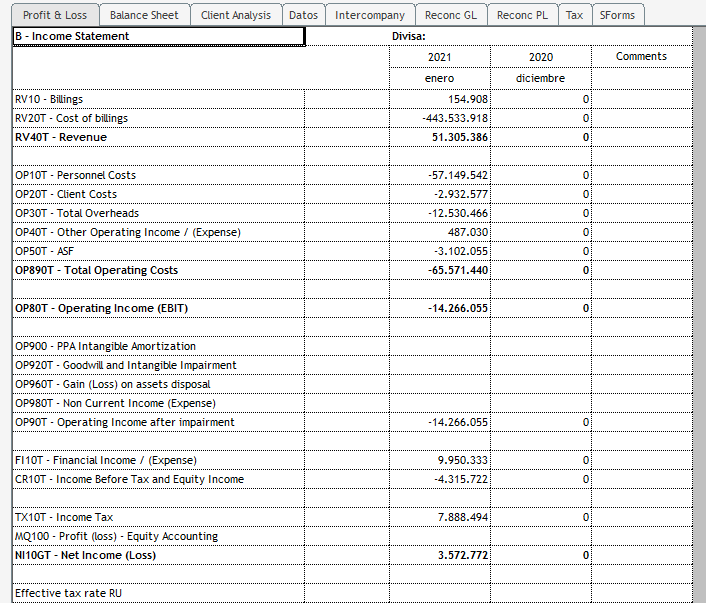The width and height of the screenshot is (706, 603).
Task: Open the Intercompany tab
Action: (370, 15)
